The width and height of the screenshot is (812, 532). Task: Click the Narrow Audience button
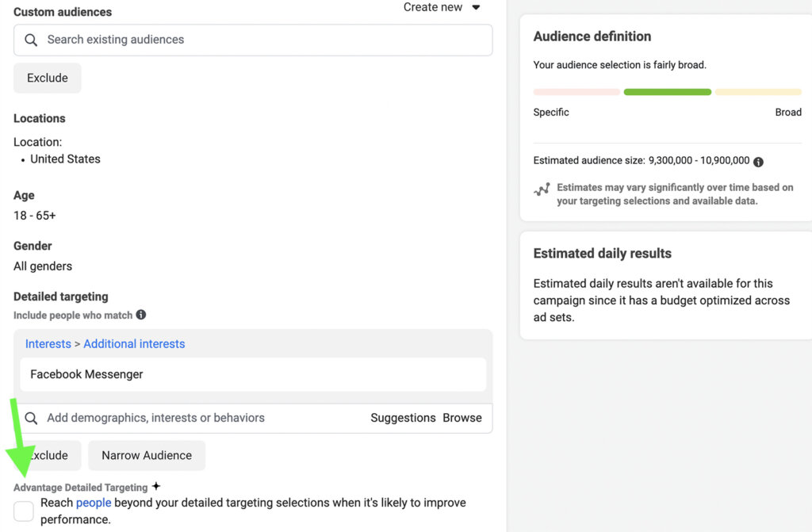pos(146,455)
